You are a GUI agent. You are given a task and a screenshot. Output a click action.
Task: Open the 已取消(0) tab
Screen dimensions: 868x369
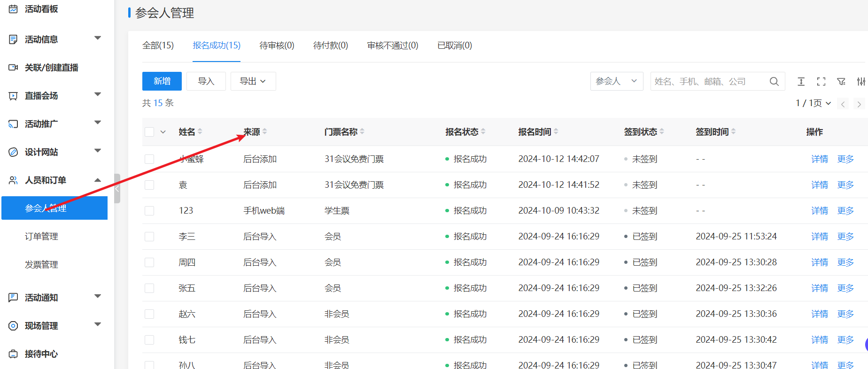click(x=455, y=46)
